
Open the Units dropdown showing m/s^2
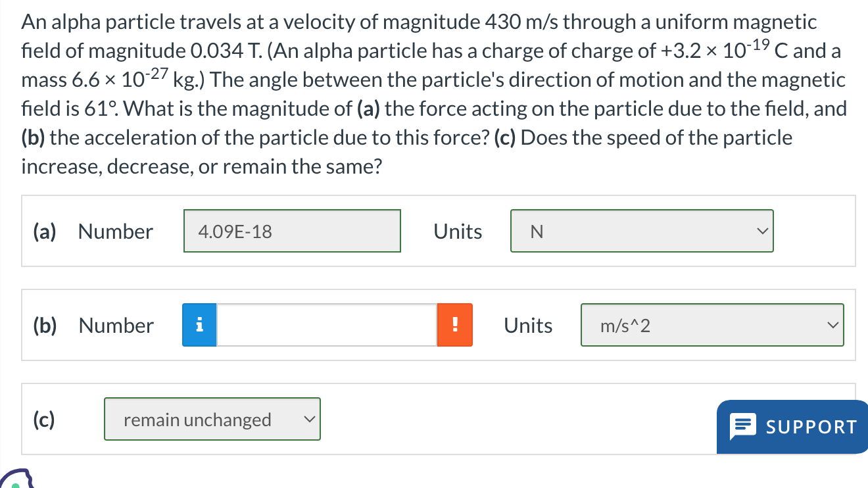pos(712,325)
